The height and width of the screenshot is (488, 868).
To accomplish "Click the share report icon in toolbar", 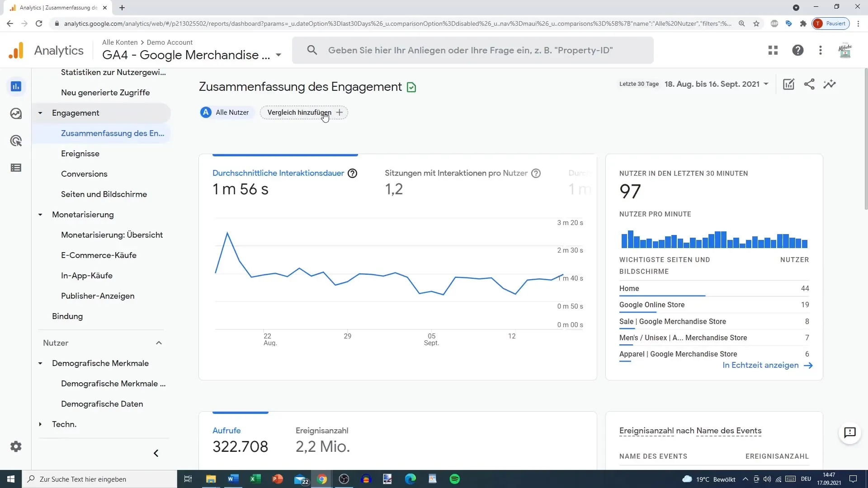I will (810, 84).
